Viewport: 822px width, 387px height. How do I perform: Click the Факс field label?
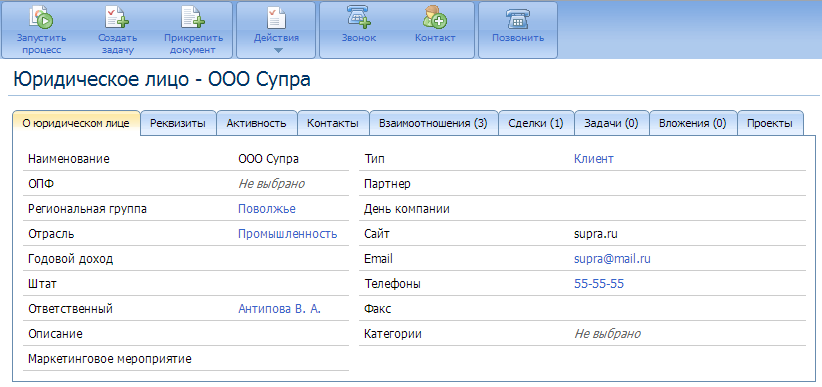pos(377,309)
